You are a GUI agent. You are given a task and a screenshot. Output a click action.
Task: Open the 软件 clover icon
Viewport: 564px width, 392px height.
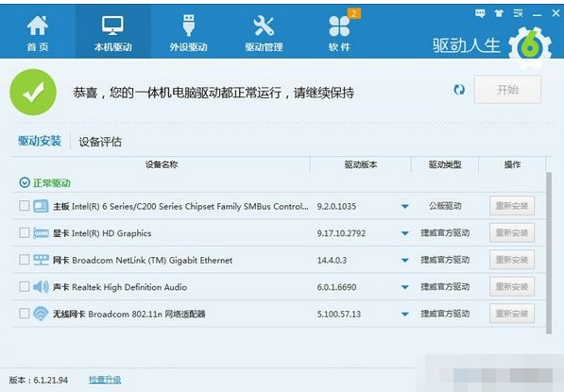click(339, 26)
